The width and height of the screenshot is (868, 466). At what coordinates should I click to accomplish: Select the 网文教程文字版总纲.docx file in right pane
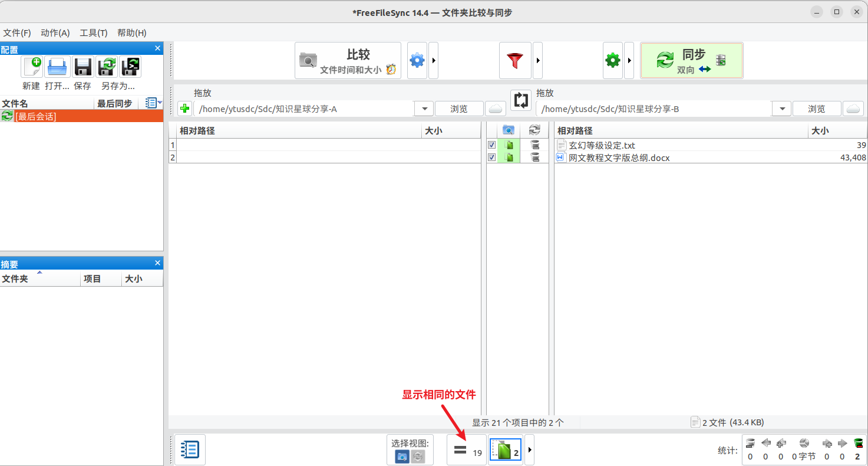[613, 157]
